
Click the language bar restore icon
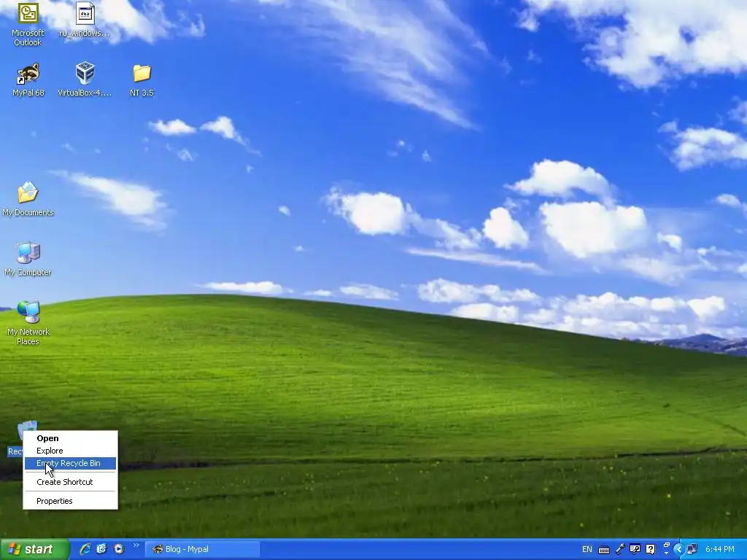667,545
